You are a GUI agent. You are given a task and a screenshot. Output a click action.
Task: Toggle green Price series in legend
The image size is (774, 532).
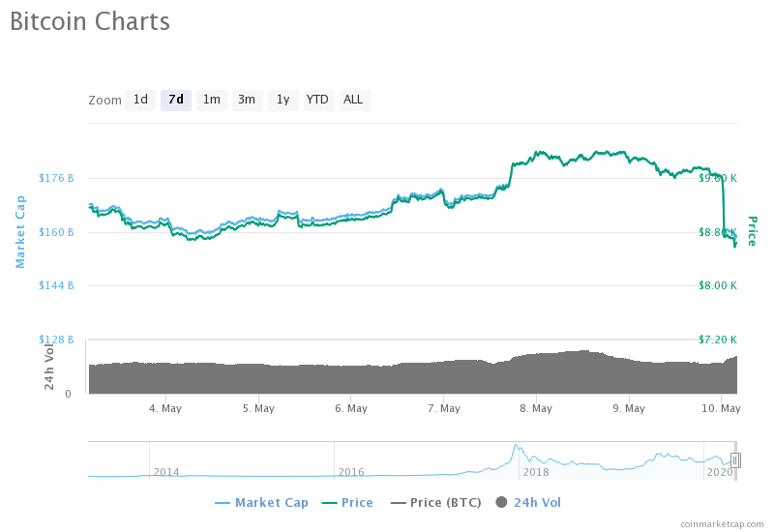pyautogui.click(x=347, y=502)
